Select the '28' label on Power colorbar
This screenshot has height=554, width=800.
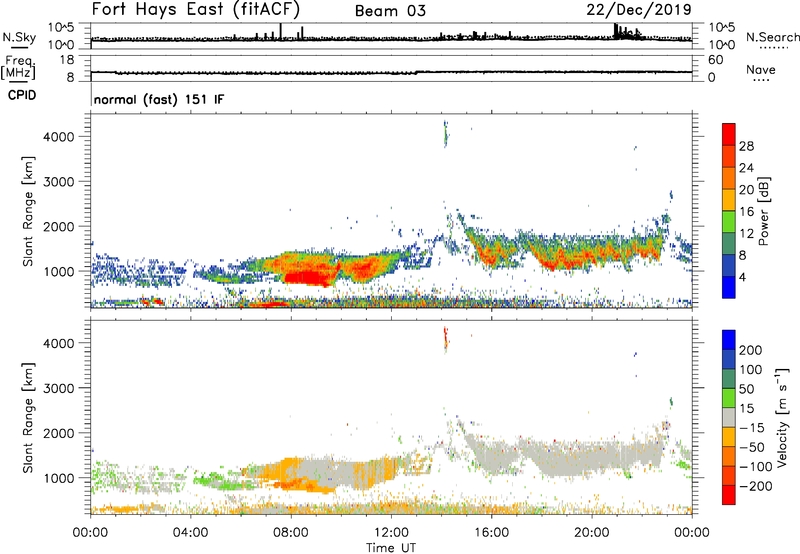(x=746, y=146)
